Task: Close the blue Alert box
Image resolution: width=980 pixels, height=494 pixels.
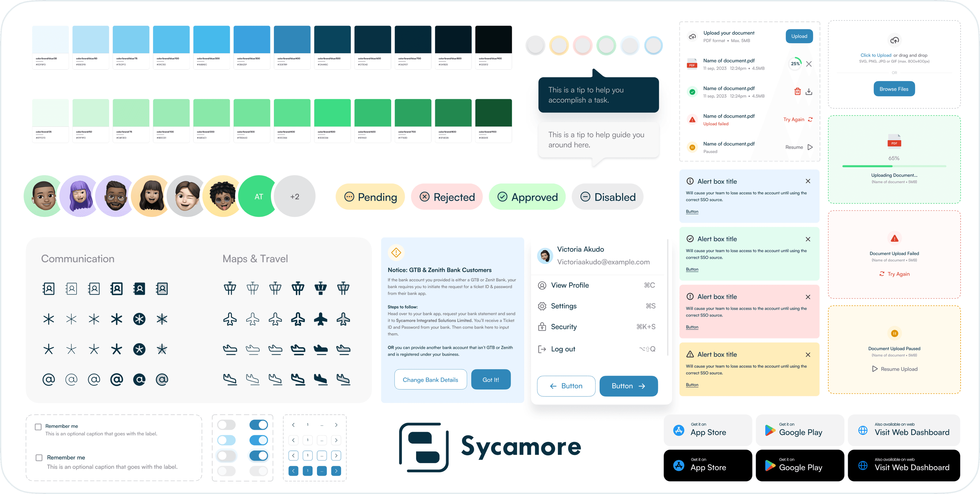Action: coord(808,181)
